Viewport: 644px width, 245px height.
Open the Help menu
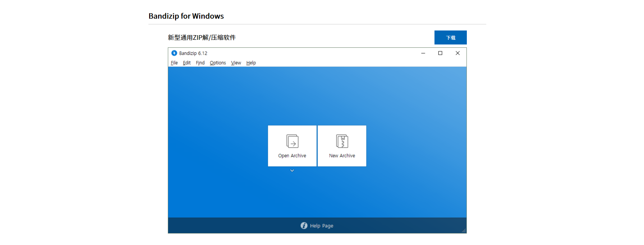(x=251, y=63)
